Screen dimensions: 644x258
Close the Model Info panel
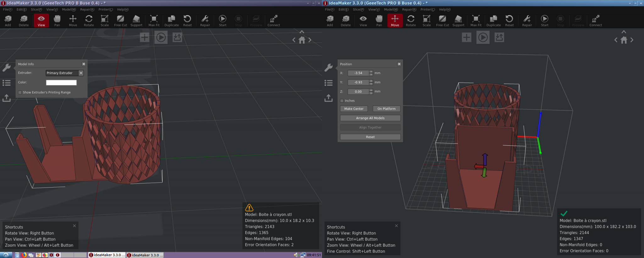point(84,64)
